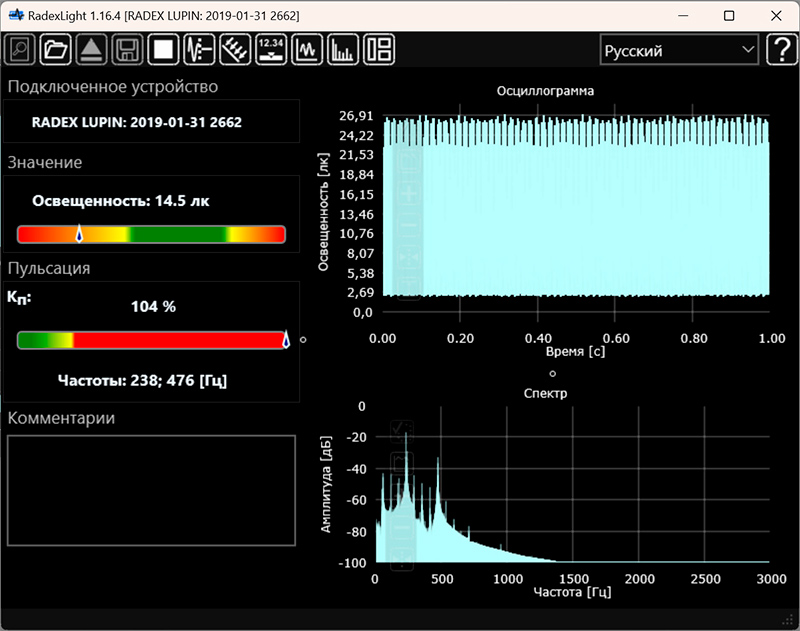The height and width of the screenshot is (631, 800).
Task: Click the pulsation Кп gauge bar
Action: click(151, 341)
